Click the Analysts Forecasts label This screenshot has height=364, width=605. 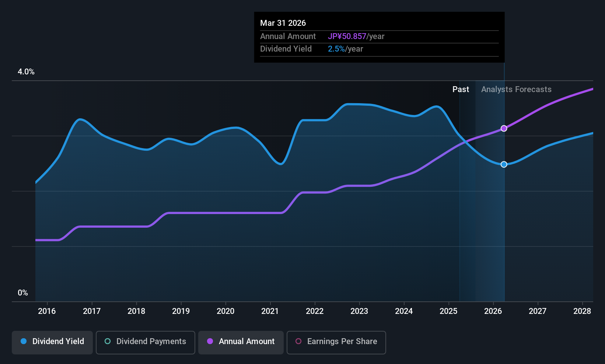click(x=516, y=90)
